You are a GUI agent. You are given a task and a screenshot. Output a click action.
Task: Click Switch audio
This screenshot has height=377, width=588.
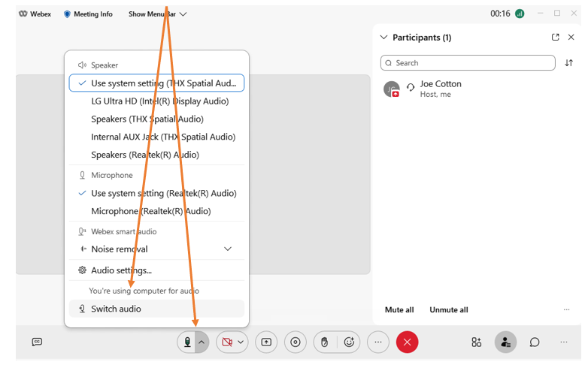pyautogui.click(x=156, y=309)
